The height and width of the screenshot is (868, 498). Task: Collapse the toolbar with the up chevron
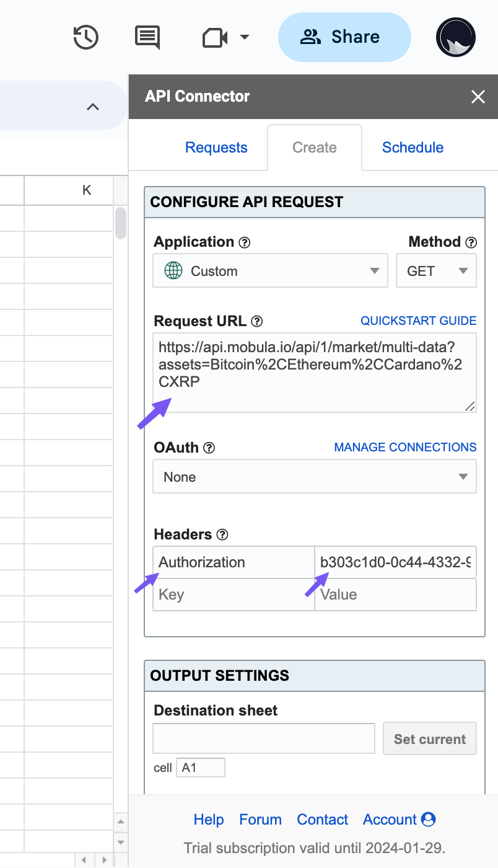tap(93, 107)
